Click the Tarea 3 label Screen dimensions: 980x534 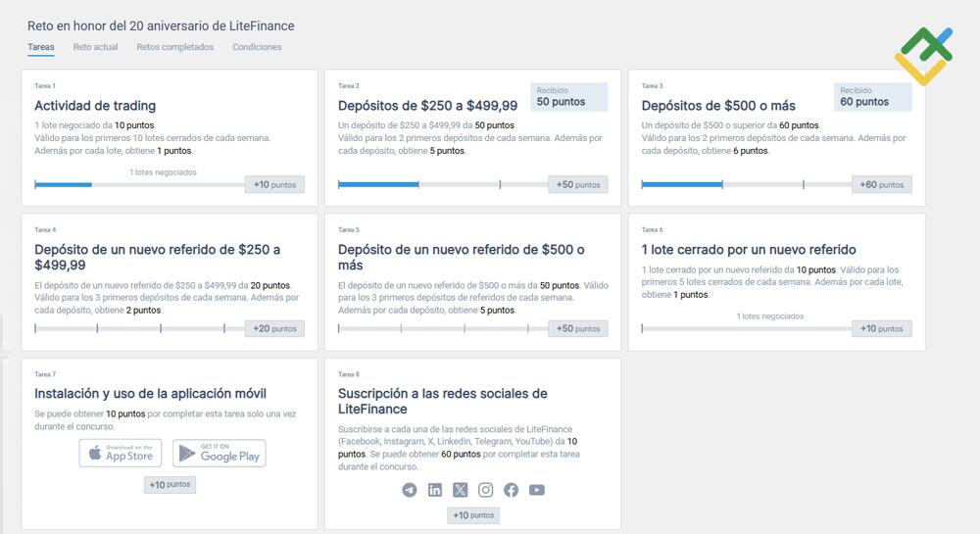click(x=652, y=85)
